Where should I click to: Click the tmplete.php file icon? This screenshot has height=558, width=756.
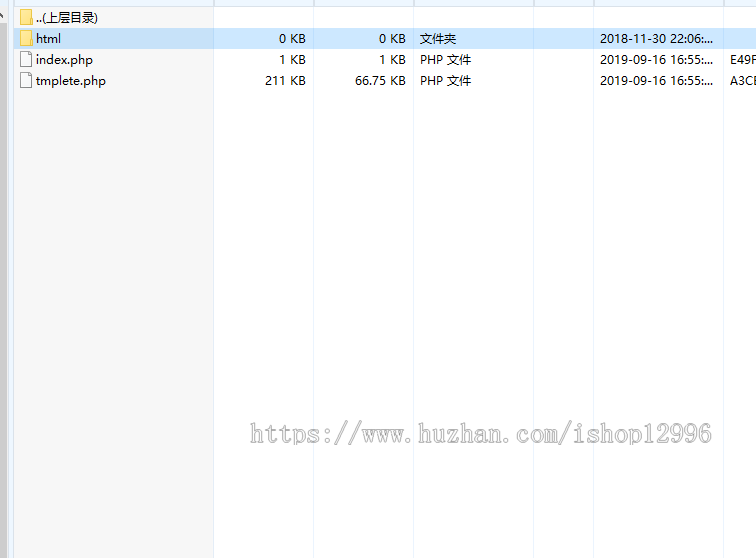tap(26, 81)
